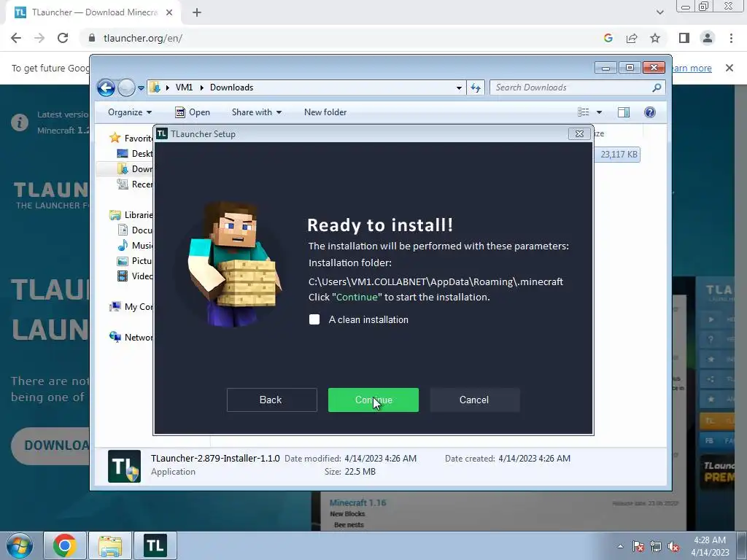Open the Organize menu
Viewport: 747px width, 560px height.
[130, 112]
